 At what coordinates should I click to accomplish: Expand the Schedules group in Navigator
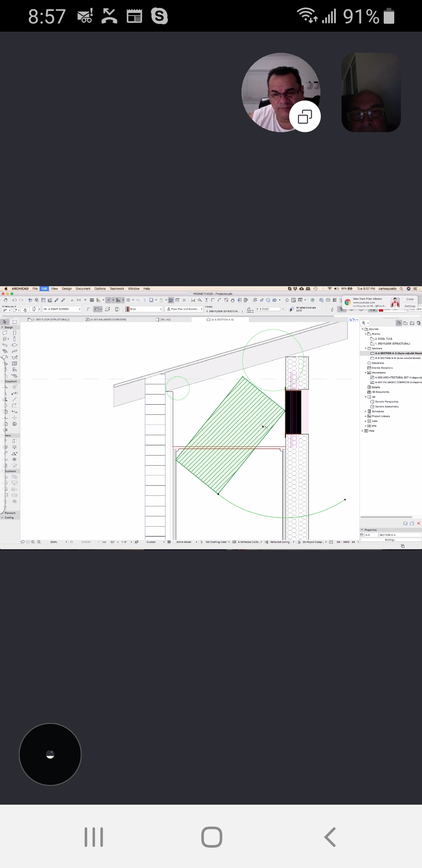tap(366, 411)
